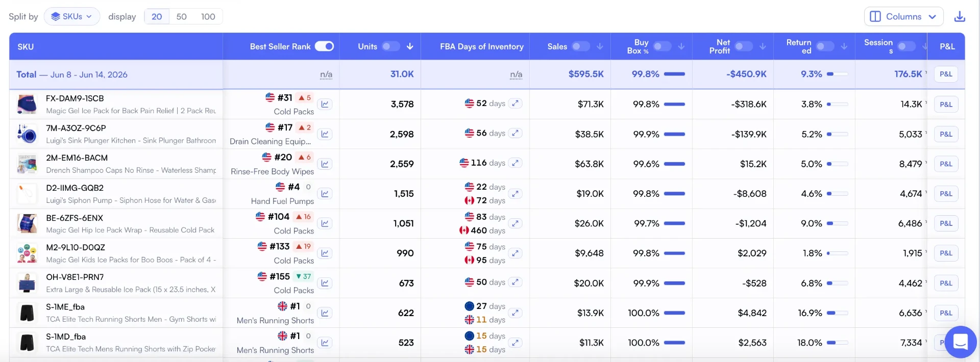Open rank chart for M2-9L10-D0QZ

click(325, 253)
